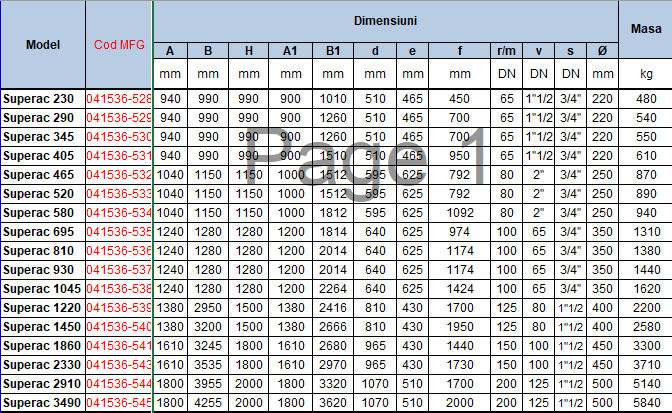The height and width of the screenshot is (413, 672).
Task: Select the 480 kg mass cell
Action: (x=645, y=99)
